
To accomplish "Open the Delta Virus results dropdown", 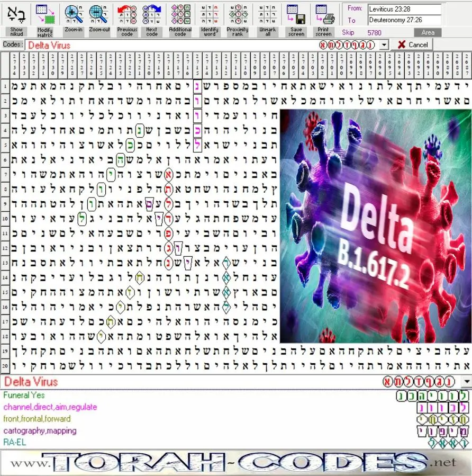I will 467,381.
